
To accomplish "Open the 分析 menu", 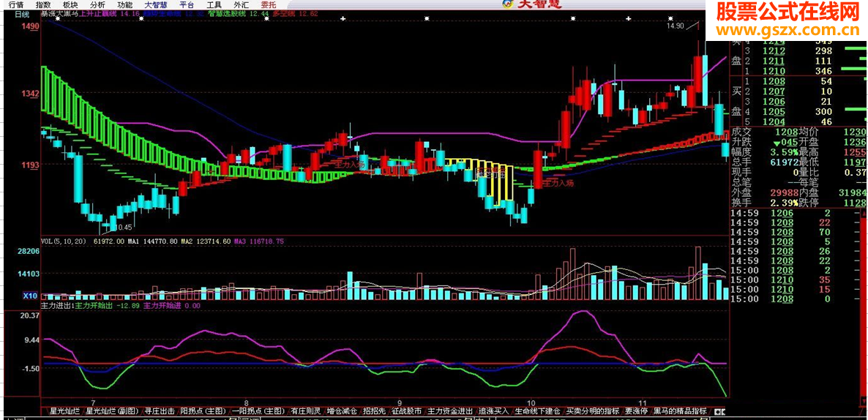I will click(x=97, y=4).
